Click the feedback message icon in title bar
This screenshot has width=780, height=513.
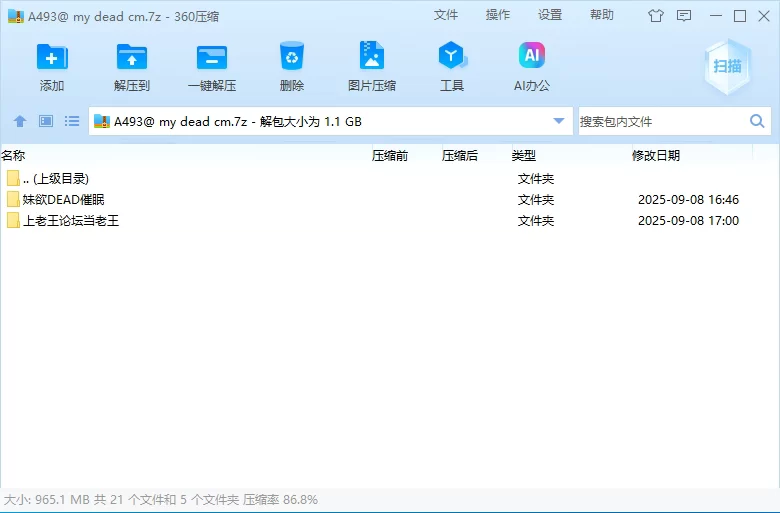(684, 16)
